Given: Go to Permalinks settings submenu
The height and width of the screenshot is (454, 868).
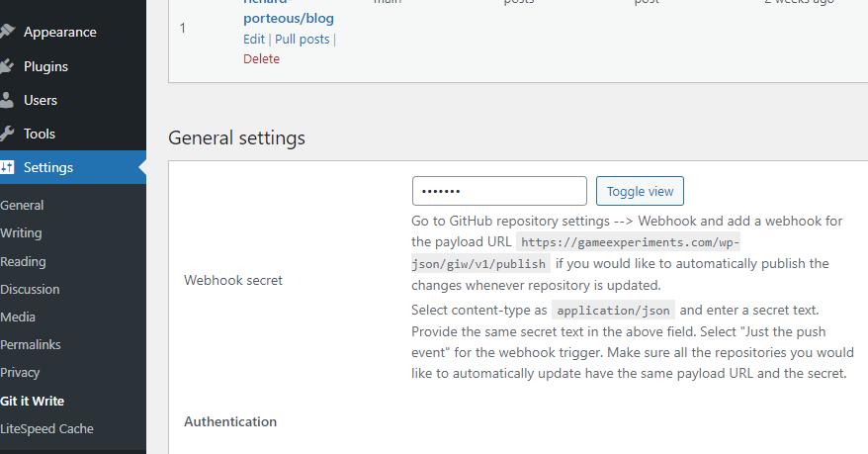Looking at the screenshot, I should point(31,345).
